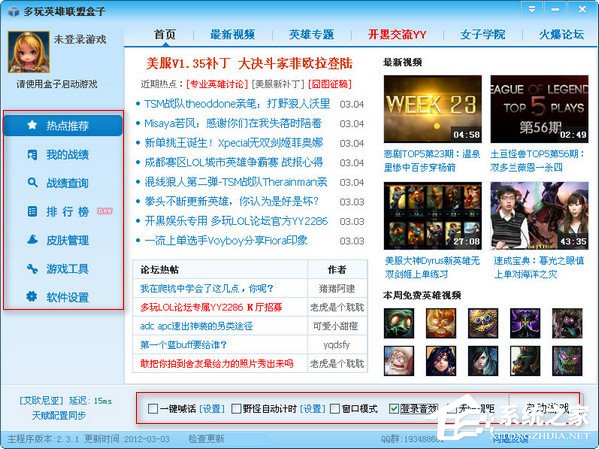This screenshot has height=449, width=599.
Task: Select second free hero icon in top row
Action: (441, 323)
